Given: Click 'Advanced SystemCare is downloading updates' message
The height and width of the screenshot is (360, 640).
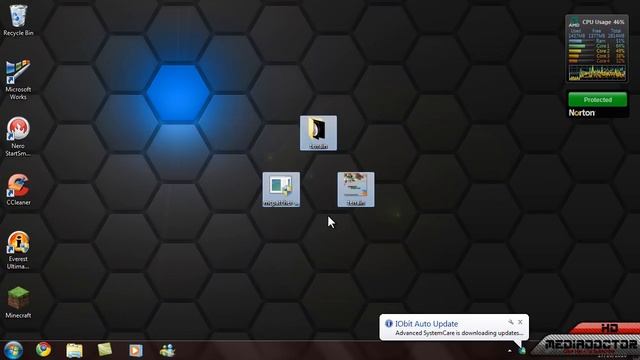Looking at the screenshot, I should click(459, 333).
